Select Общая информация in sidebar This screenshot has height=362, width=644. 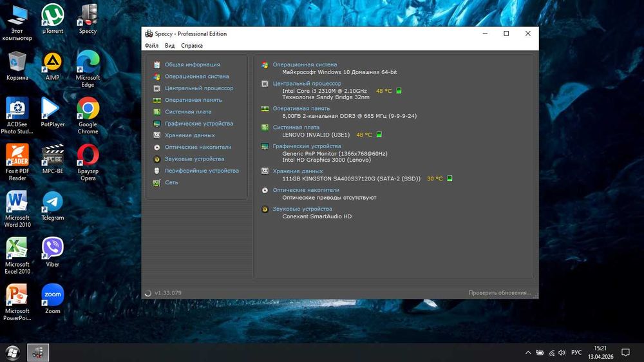(192, 64)
